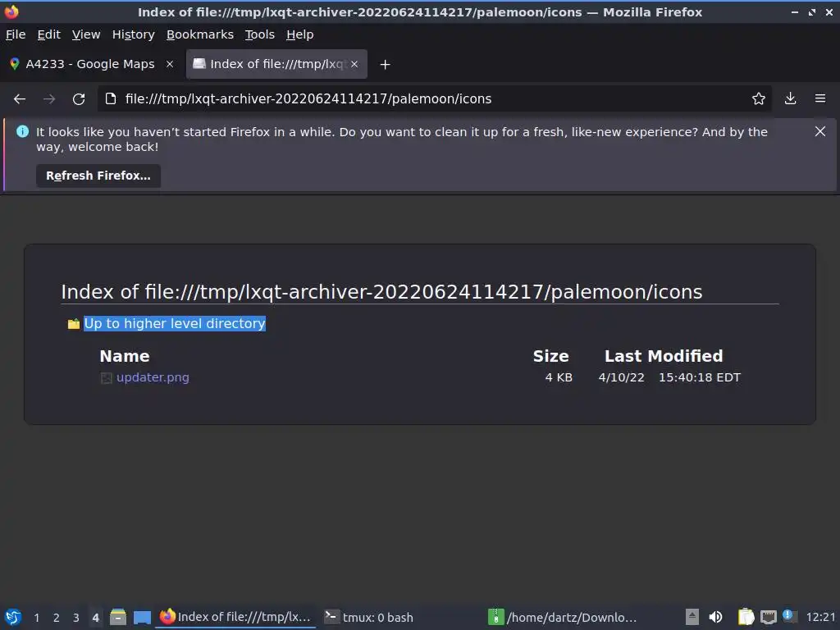Switch to the A4233 - Google Maps tab
The image size is (840, 630).
(91, 64)
